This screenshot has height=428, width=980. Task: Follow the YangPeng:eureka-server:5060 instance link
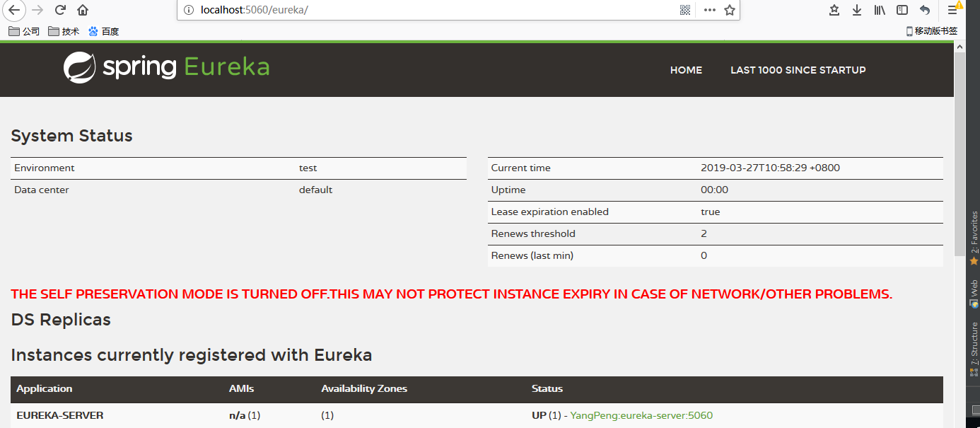click(641, 415)
